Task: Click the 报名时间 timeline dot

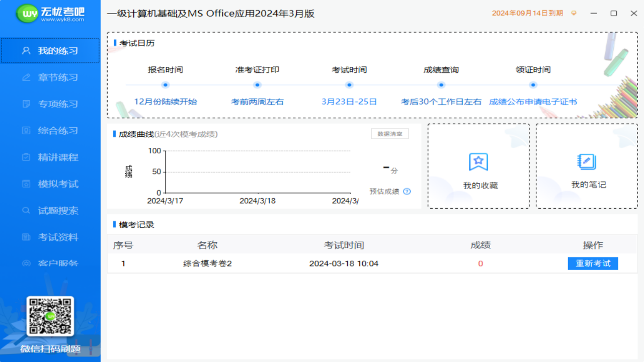Action: click(x=166, y=85)
